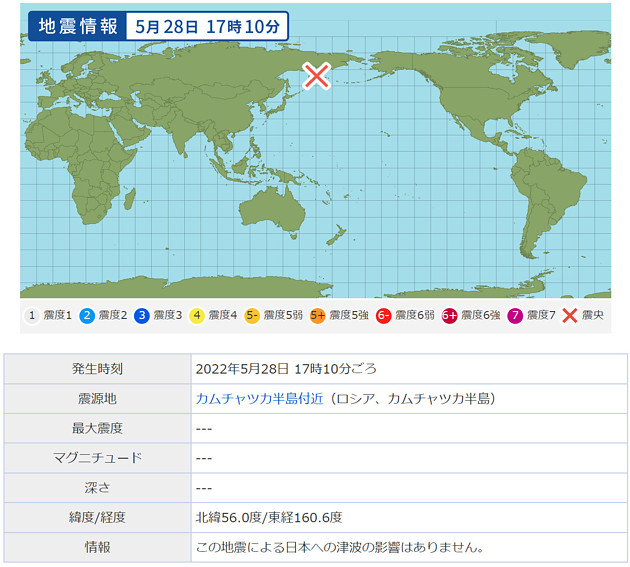Screen dimensions: 630x567
Task: Click the 震度1 legend icon
Action: [32, 316]
